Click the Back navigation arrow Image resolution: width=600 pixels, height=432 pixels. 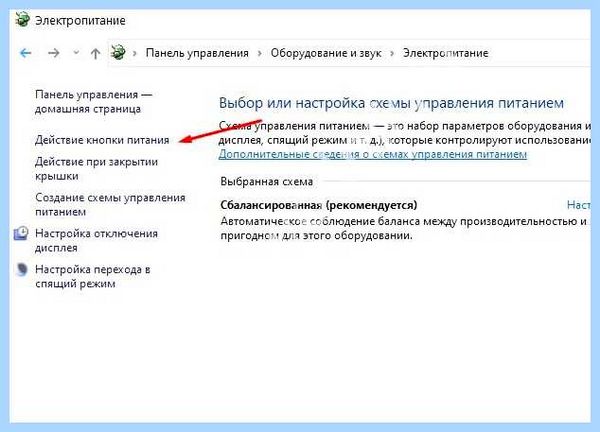coord(26,53)
